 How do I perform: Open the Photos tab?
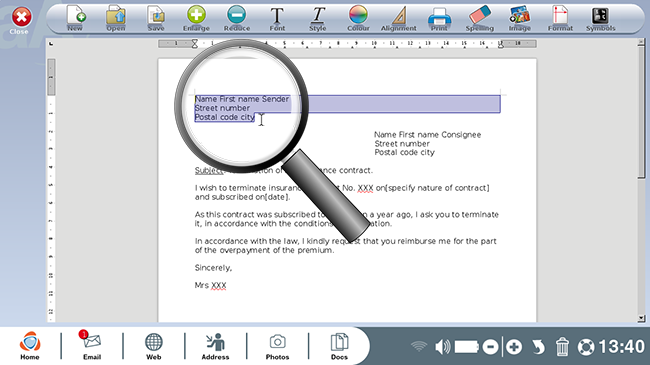pos(277,346)
